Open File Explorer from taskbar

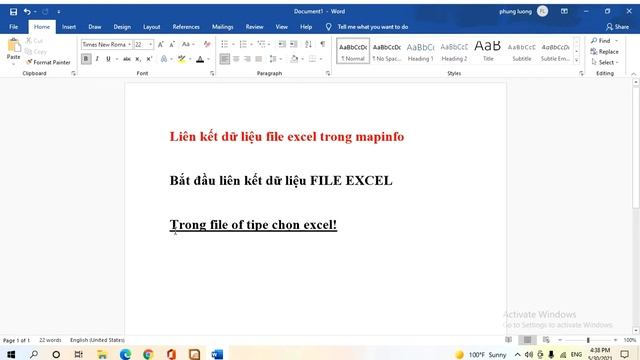pos(102,354)
